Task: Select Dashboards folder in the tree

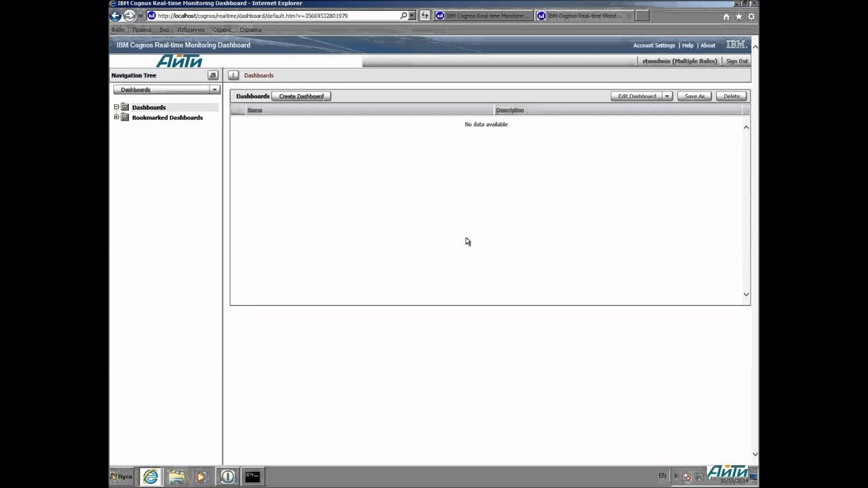Action: (x=149, y=107)
